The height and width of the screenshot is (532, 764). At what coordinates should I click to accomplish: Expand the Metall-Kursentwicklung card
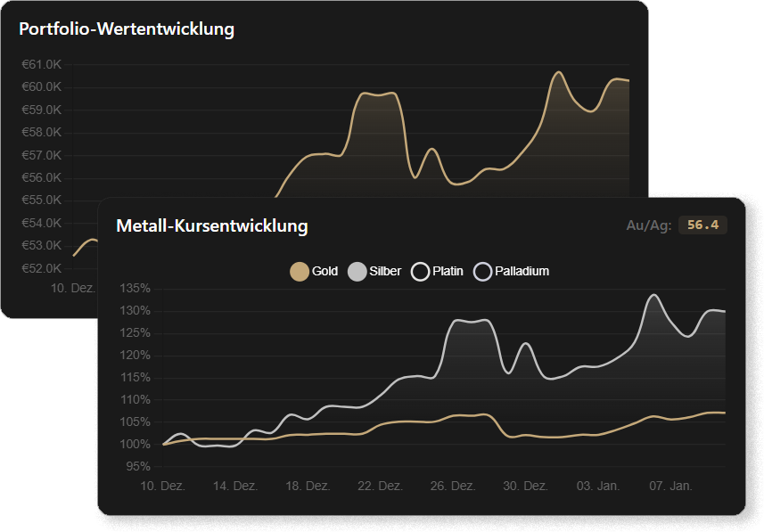pyautogui.click(x=211, y=225)
